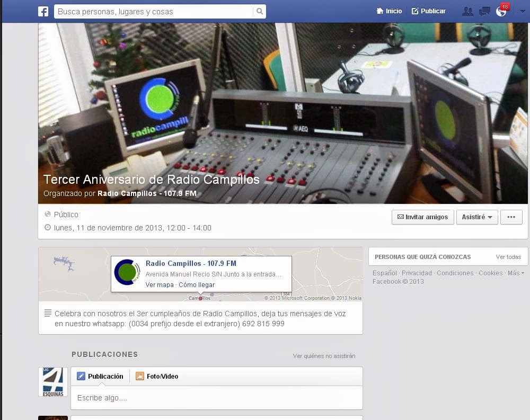Open notifications globe with 18 badge

(x=502, y=11)
